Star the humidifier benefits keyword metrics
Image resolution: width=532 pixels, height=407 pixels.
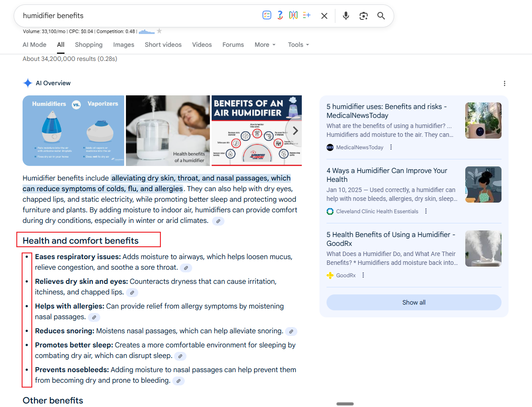click(x=159, y=31)
